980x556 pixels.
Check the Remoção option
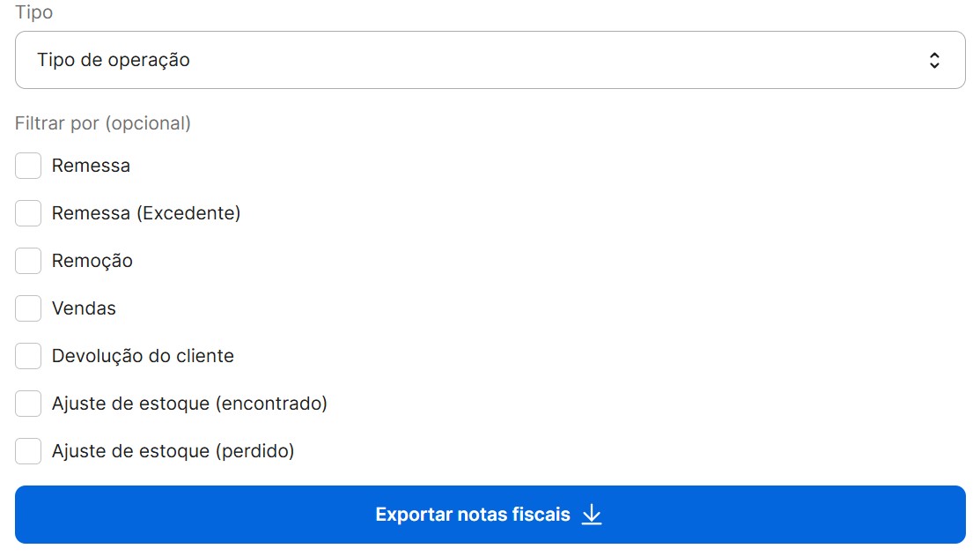click(x=27, y=261)
